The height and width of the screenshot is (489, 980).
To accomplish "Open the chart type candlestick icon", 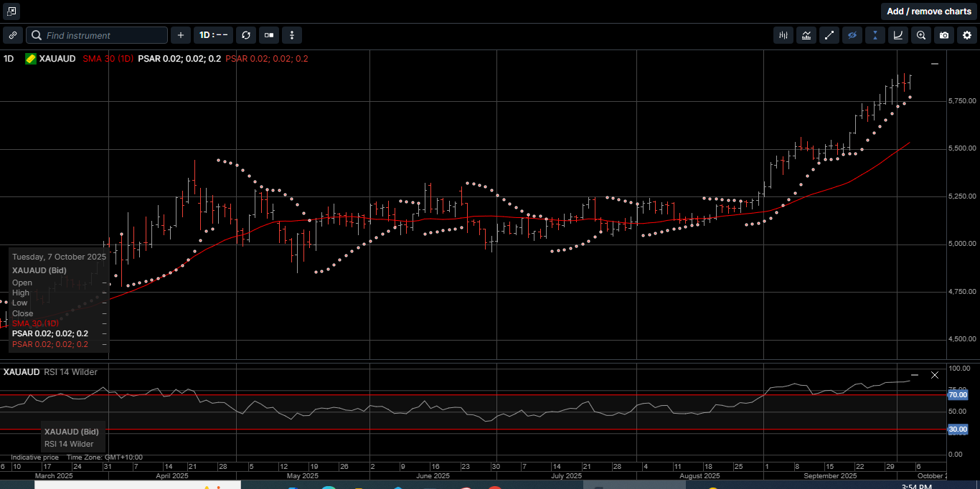I will [783, 35].
